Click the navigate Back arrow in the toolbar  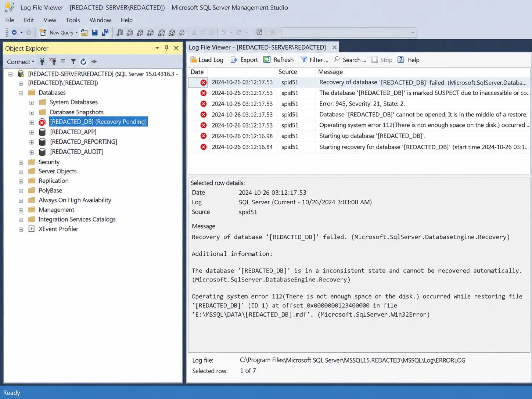(14, 32)
